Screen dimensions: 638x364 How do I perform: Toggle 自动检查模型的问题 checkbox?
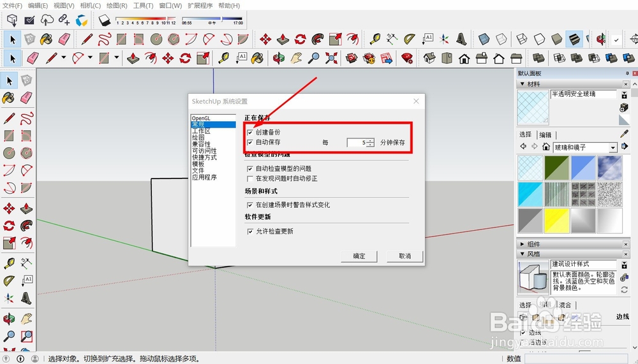coord(250,168)
